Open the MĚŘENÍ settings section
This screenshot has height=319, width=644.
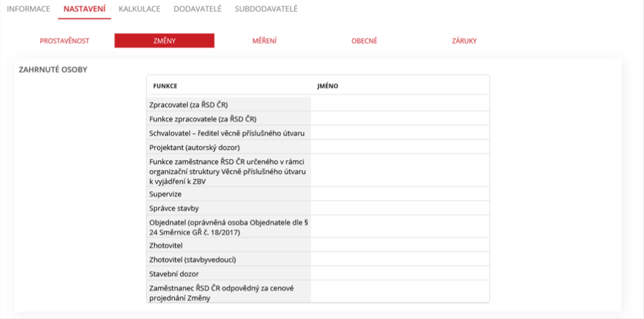[264, 41]
